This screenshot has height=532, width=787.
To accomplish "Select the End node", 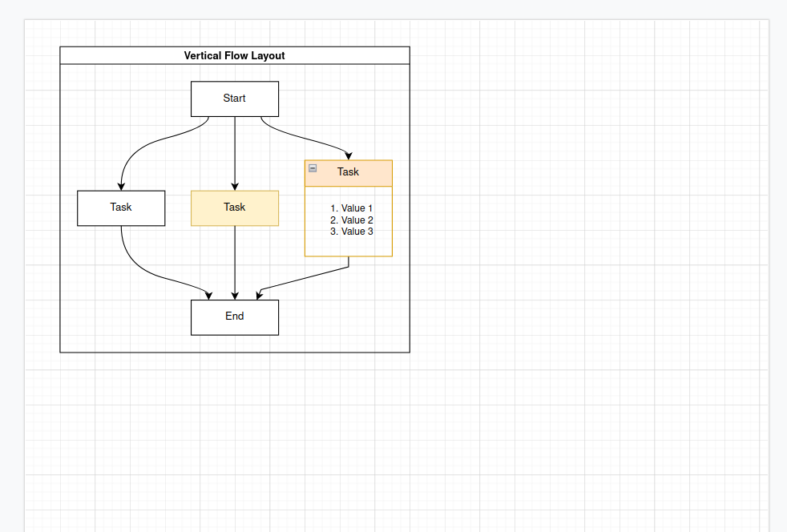I will [x=234, y=316].
